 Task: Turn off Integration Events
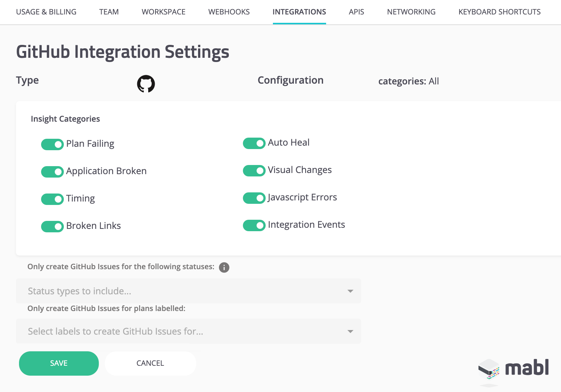tap(254, 225)
